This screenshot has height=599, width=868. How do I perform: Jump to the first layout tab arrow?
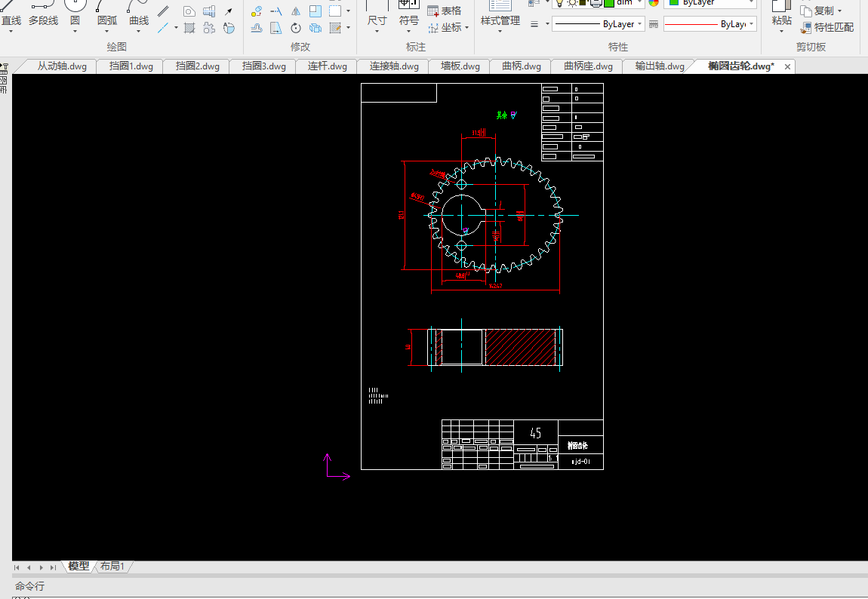coord(17,567)
